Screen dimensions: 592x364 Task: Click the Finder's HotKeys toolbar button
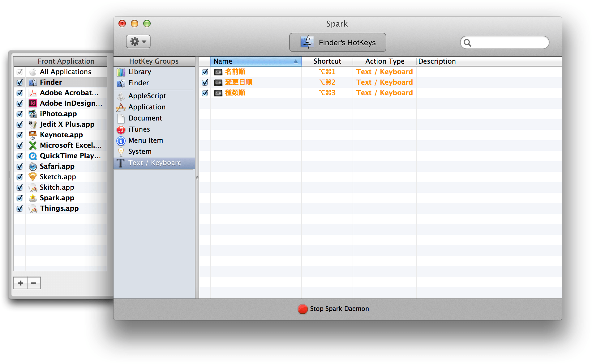pyautogui.click(x=337, y=42)
